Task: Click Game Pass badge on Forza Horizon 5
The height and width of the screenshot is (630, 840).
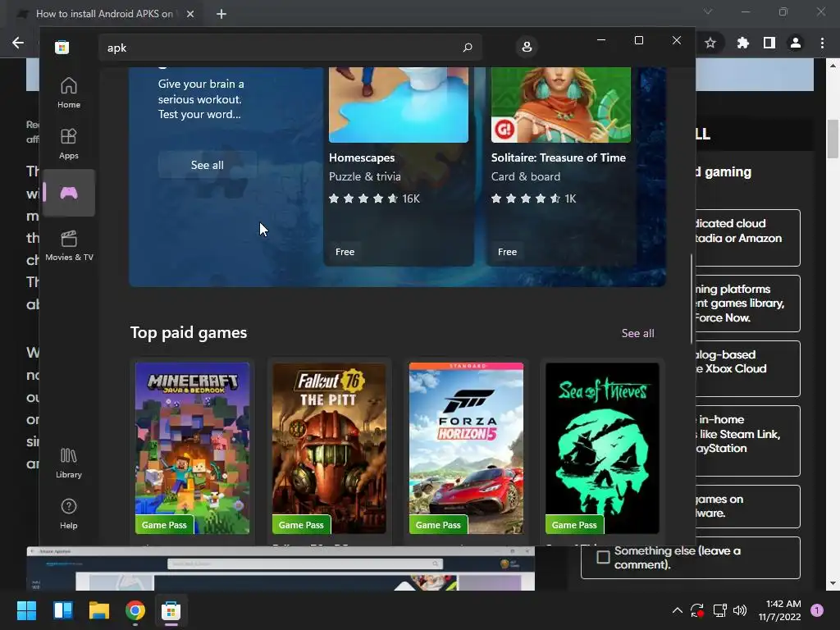Action: [x=438, y=525]
